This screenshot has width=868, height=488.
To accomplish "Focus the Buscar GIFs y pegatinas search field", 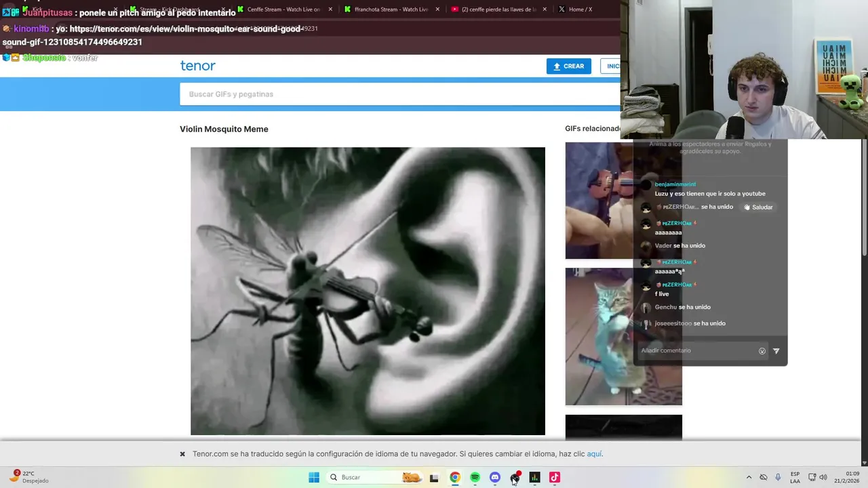I will [400, 94].
